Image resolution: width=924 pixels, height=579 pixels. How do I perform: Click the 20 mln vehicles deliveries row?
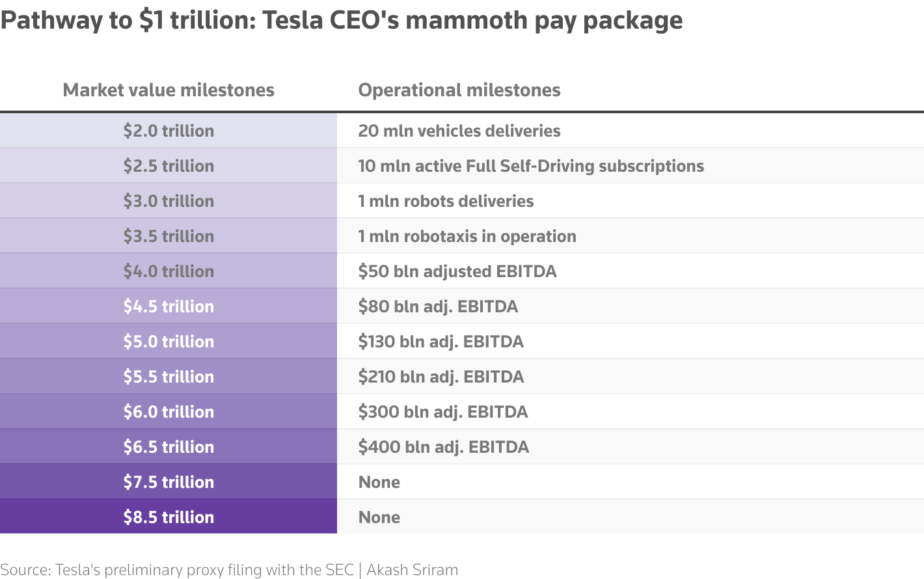[x=459, y=131]
